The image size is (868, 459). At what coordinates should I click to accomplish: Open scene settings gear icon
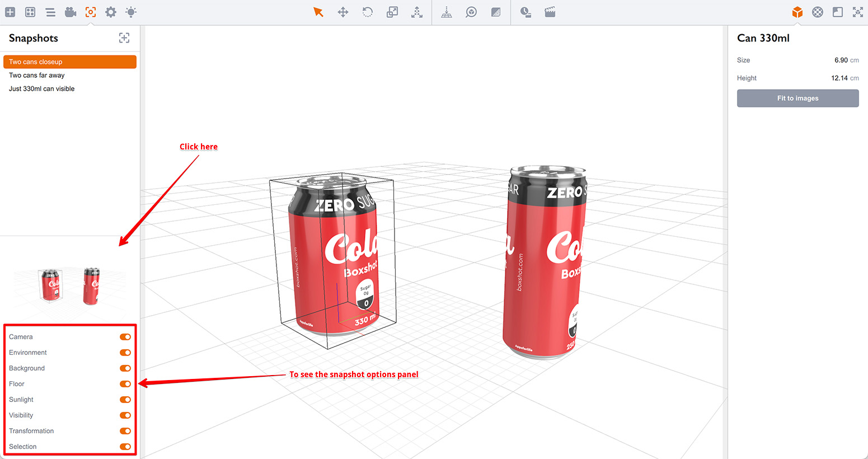[111, 12]
